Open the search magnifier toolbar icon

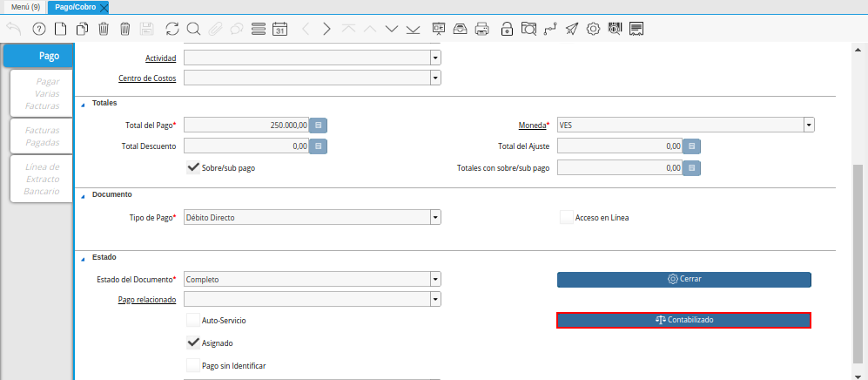[193, 29]
